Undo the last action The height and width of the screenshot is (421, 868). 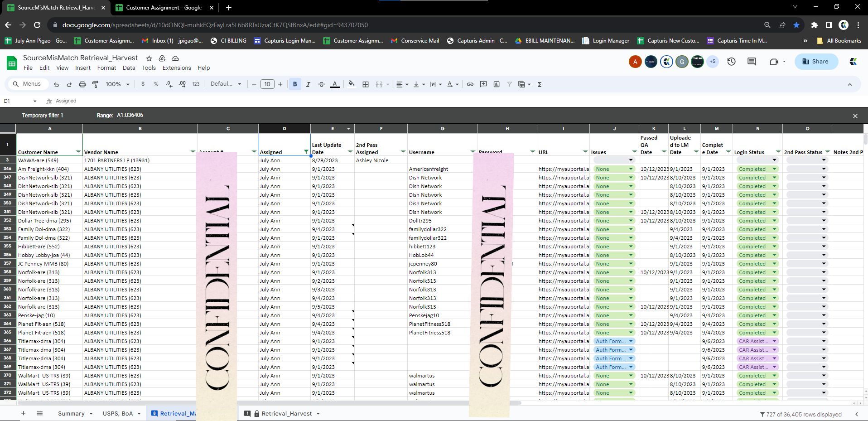pyautogui.click(x=56, y=84)
